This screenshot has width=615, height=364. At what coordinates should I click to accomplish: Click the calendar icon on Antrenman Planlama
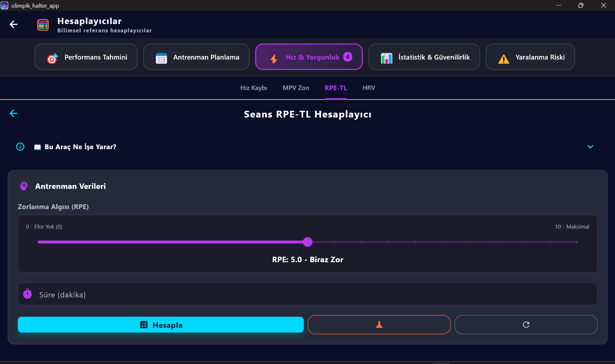(x=162, y=58)
